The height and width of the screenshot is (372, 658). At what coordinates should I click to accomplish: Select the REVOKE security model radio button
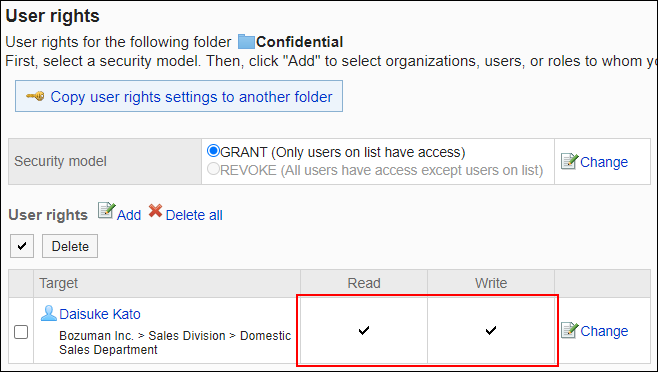[x=214, y=169]
